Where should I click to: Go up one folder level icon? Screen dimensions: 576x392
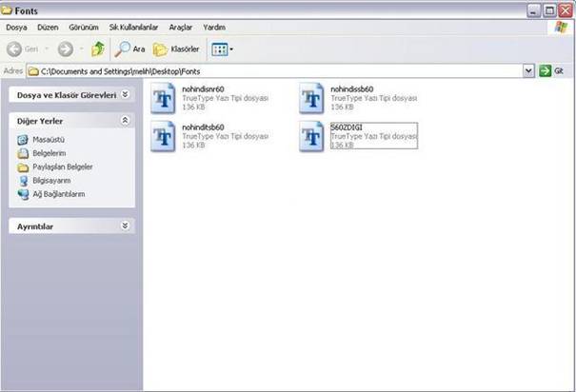[97, 49]
